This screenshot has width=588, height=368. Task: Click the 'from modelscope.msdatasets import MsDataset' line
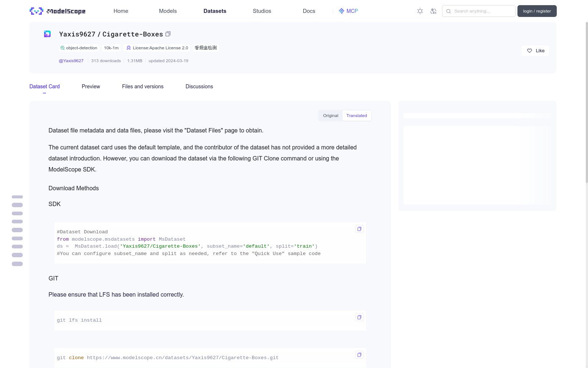121,239
